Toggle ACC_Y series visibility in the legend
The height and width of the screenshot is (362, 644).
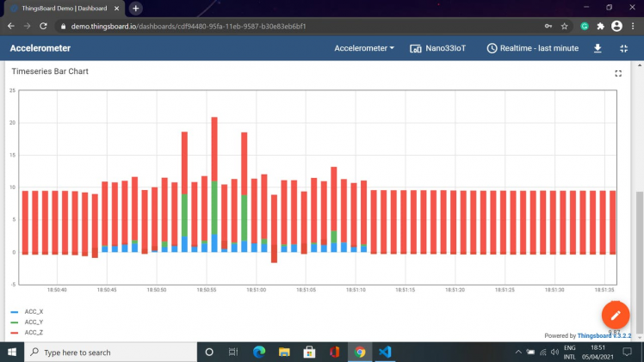34,322
